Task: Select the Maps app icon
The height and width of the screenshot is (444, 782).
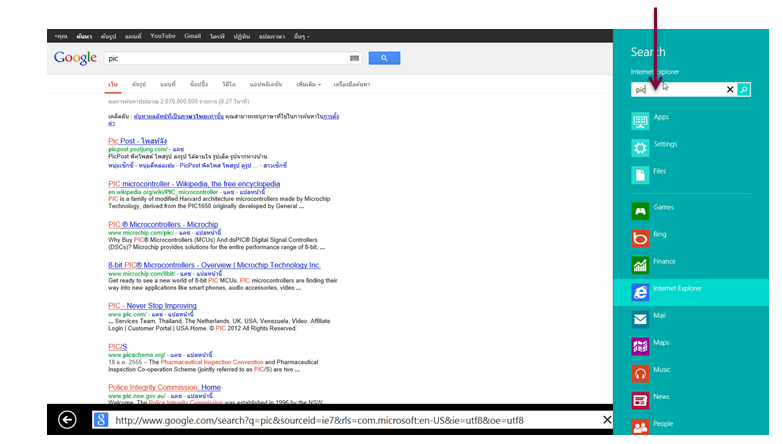Action: [640, 346]
